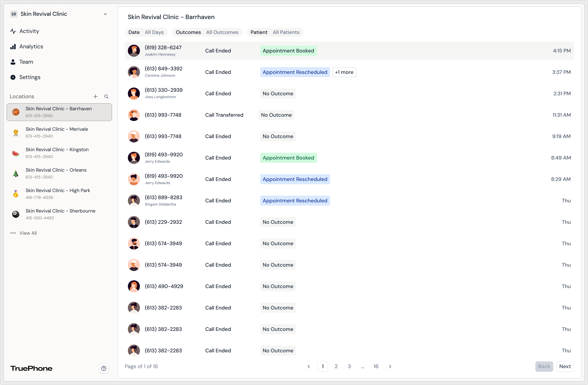Click the medal icon for High Park
The width and height of the screenshot is (588, 385).
16,194
